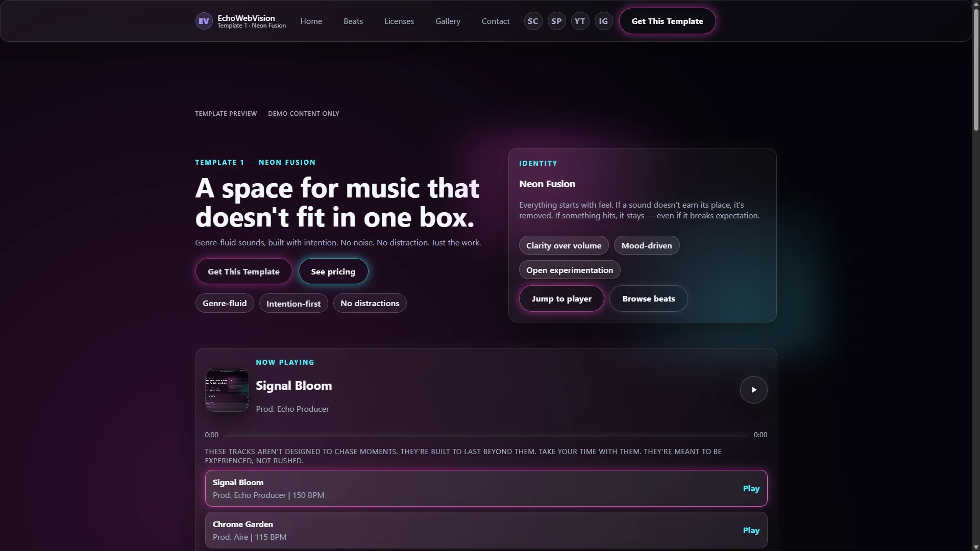This screenshot has height=551, width=980.
Task: Click the Clarity over volume tag
Action: 563,245
